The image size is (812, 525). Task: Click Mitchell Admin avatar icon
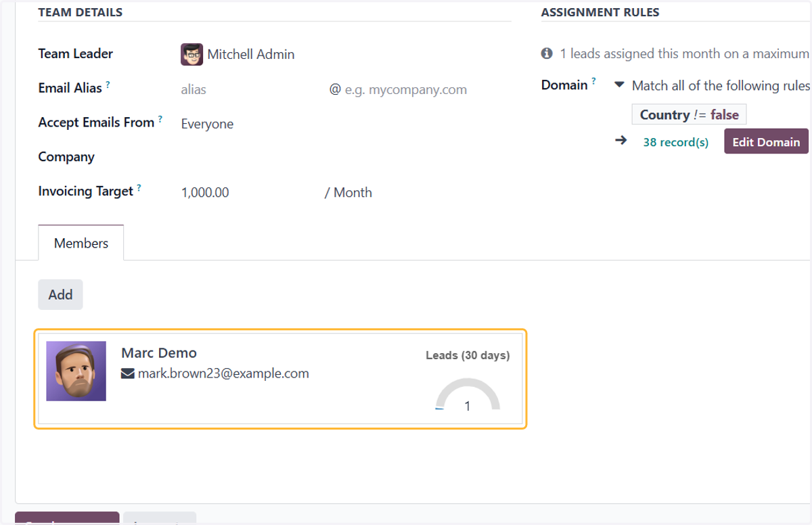192,55
